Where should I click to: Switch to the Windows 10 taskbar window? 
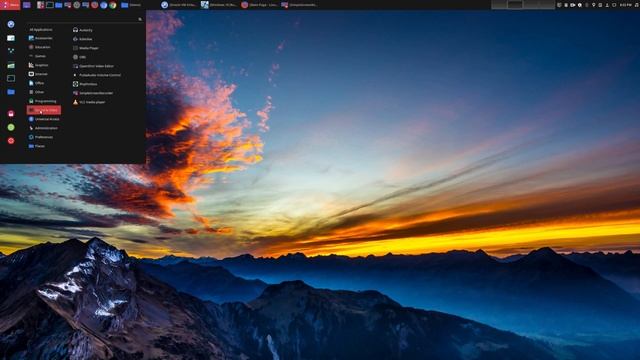(x=219, y=5)
